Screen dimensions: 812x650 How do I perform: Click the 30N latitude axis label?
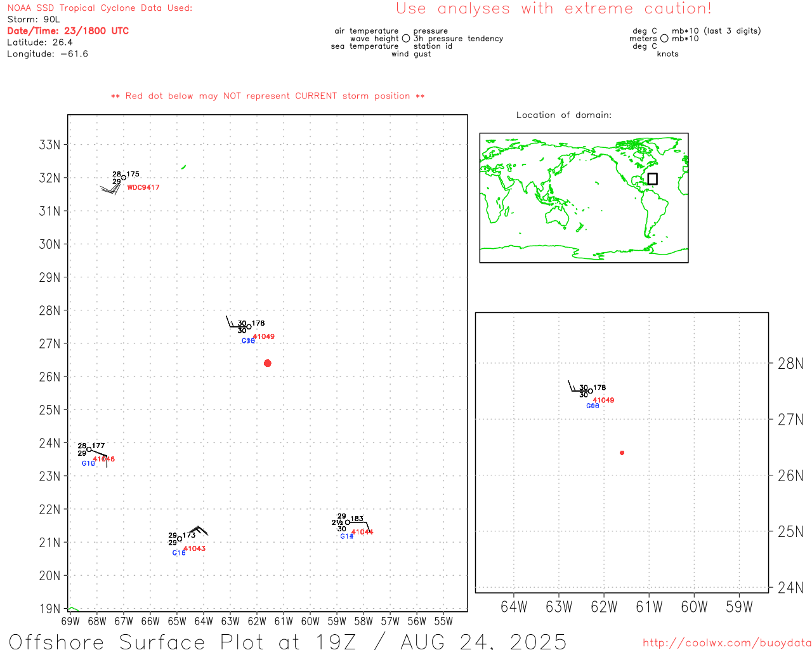click(49, 244)
